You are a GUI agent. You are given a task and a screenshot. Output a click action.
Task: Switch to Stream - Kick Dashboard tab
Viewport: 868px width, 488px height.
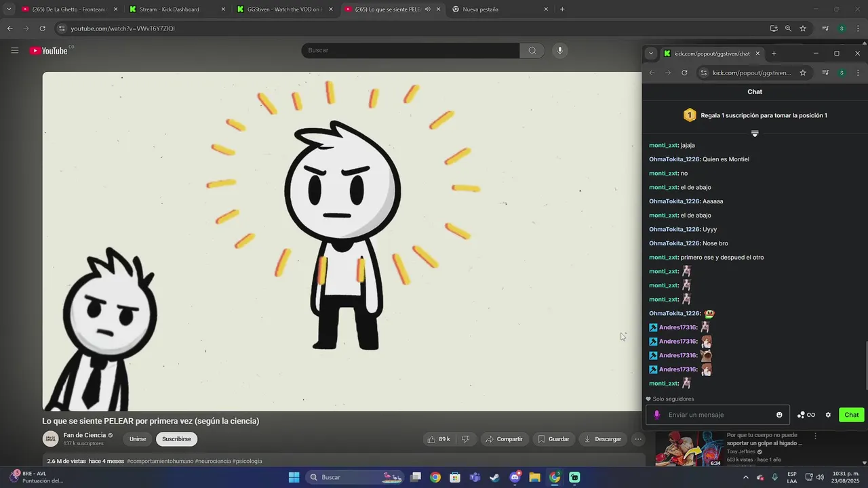(x=176, y=9)
